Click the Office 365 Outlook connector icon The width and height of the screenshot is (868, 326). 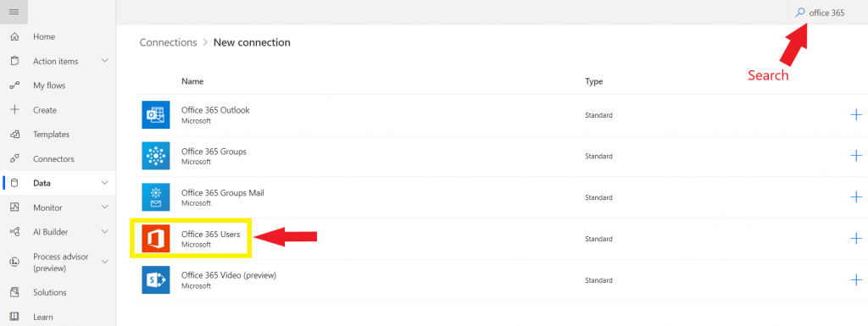pyautogui.click(x=156, y=115)
